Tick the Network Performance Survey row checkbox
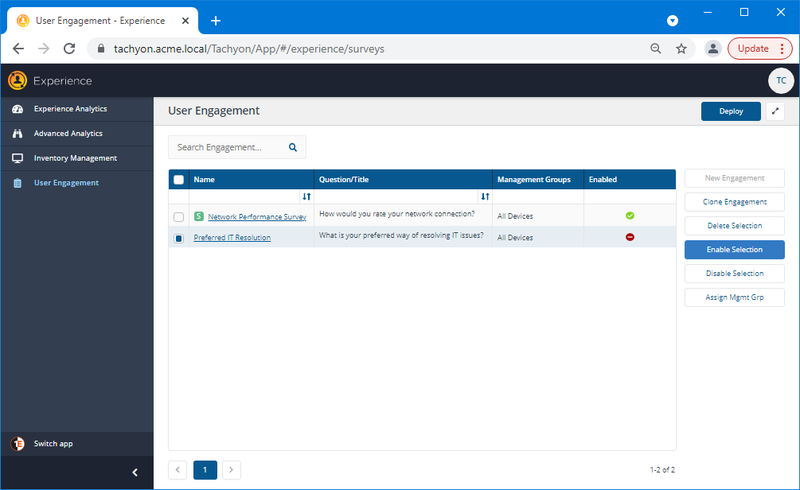Viewport: 800px width, 490px height. click(178, 216)
